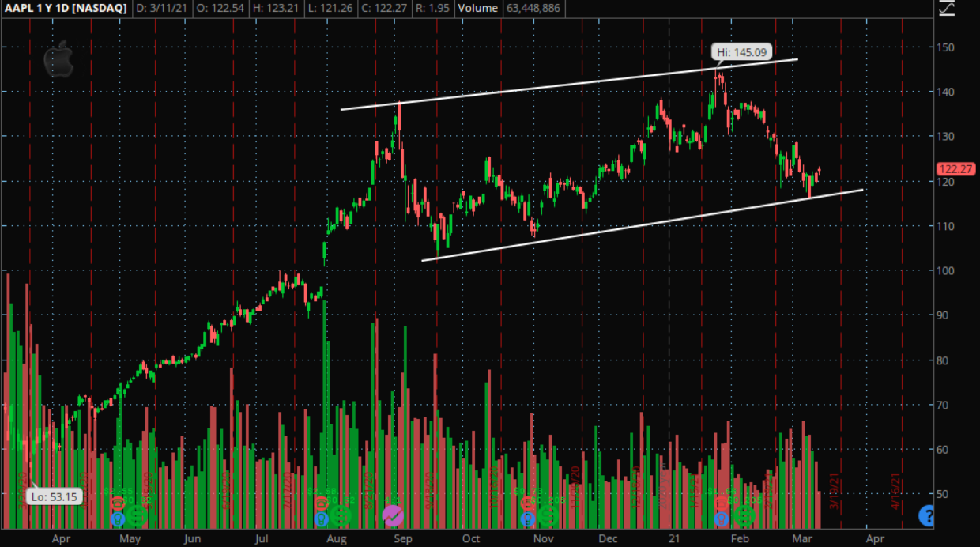Click the red earnings icon near Feb
Screen dimensions: 980x547
pos(722,502)
